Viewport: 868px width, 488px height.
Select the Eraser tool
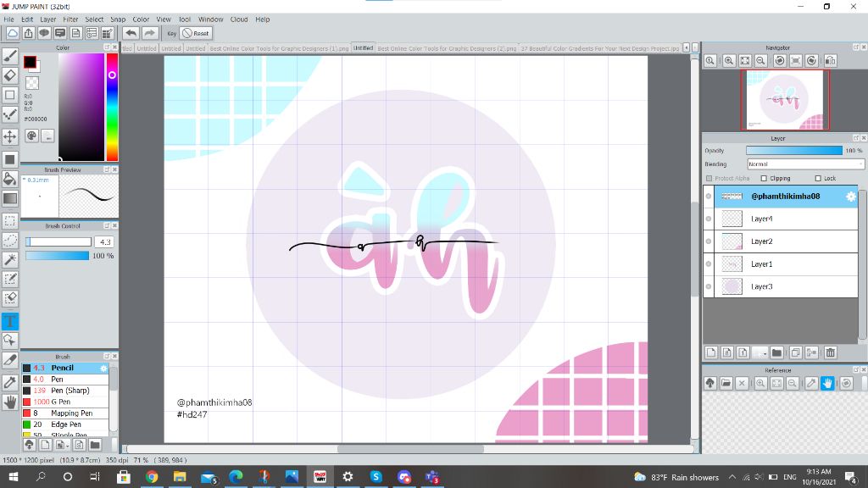(x=10, y=75)
